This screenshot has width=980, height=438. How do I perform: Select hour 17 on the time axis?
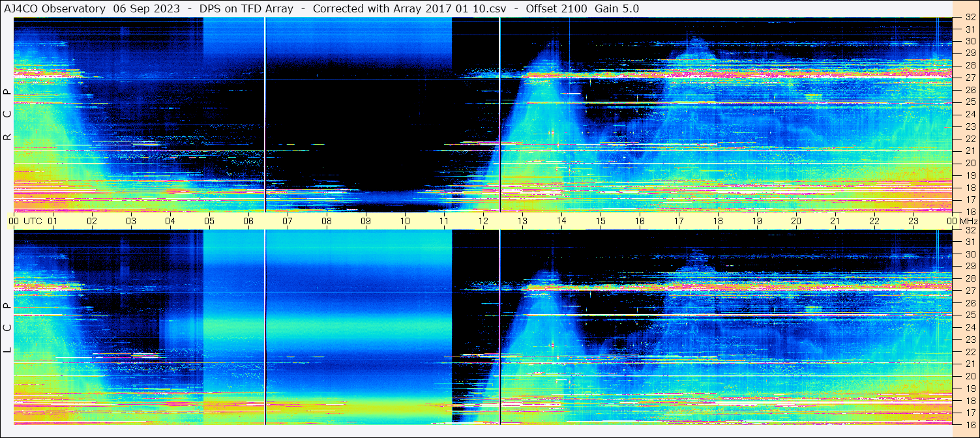(x=679, y=222)
